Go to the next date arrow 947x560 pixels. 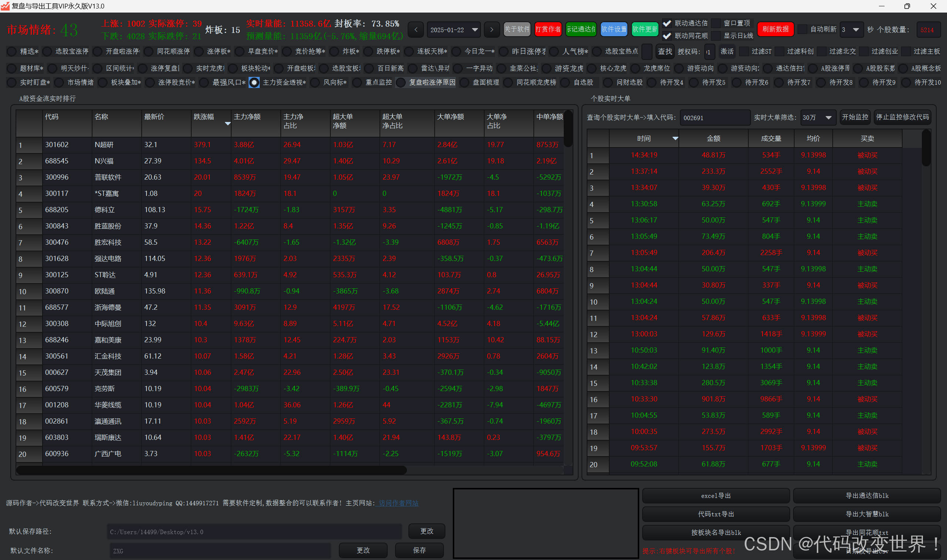[x=491, y=30]
